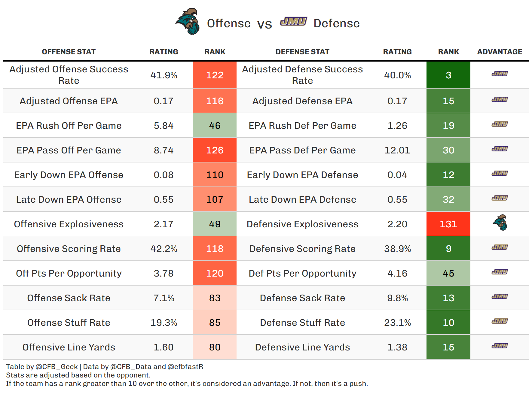Image resolution: width=532 pixels, height=394 pixels.
Task: Click the JMU advantage logo in the Defensive Scoring Rate row
Action: click(500, 247)
